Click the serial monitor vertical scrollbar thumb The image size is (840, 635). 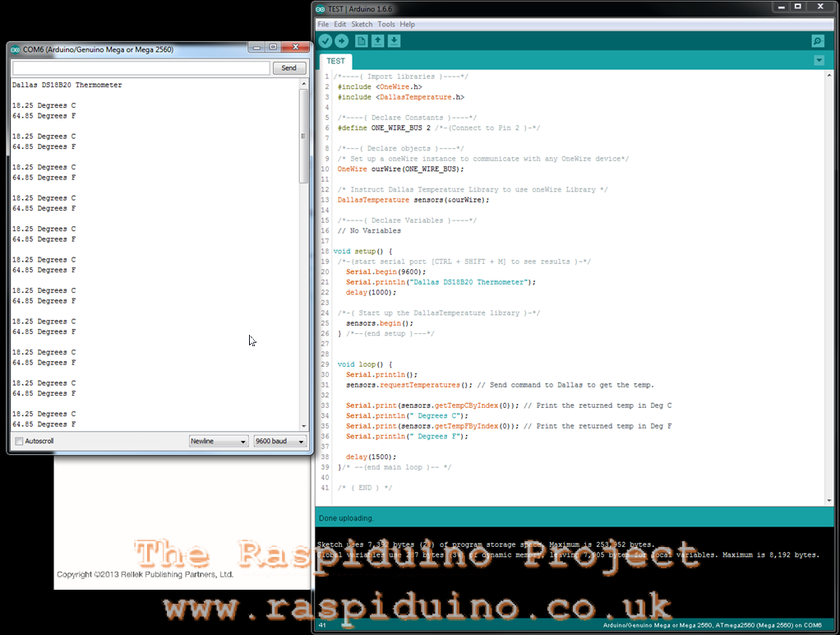304,137
